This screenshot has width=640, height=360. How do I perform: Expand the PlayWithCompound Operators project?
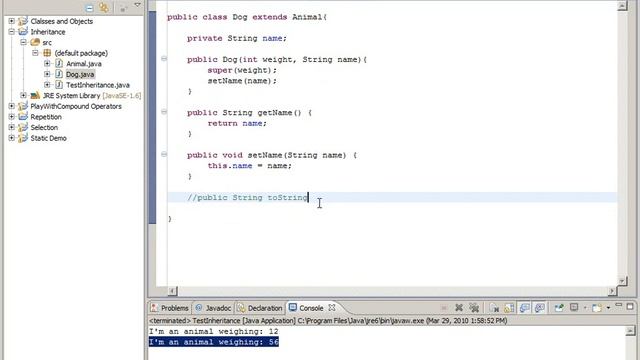click(11, 106)
